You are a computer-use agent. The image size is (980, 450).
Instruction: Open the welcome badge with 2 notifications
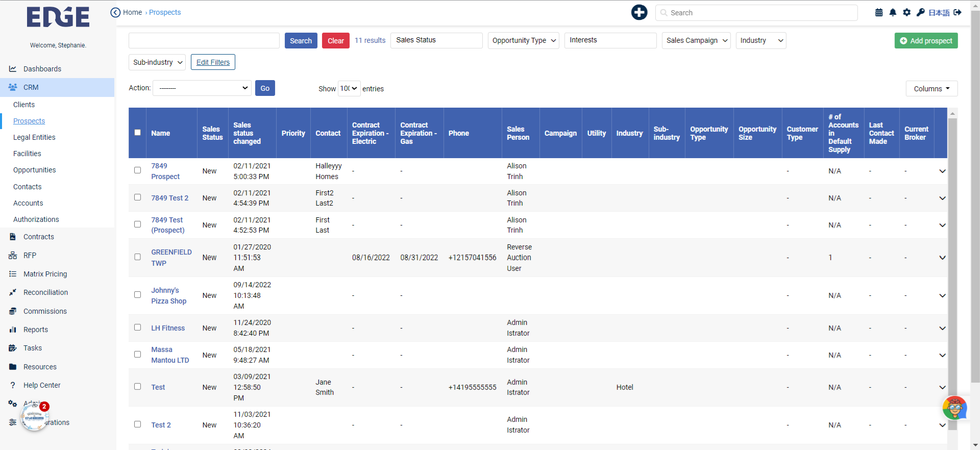(35, 417)
